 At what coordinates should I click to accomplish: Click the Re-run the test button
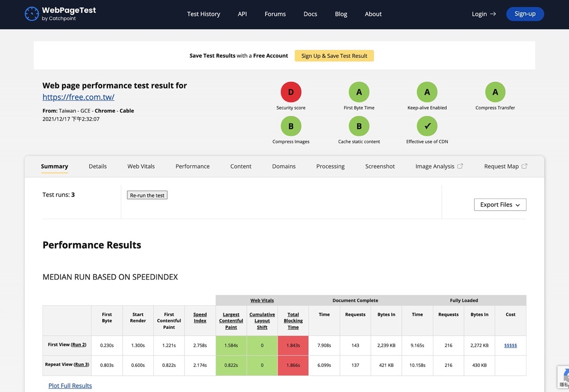click(147, 195)
